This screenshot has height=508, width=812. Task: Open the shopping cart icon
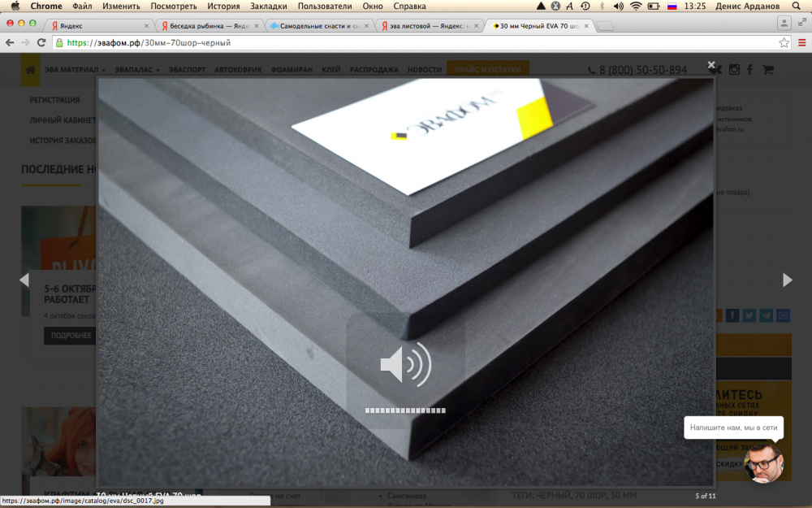tap(767, 70)
